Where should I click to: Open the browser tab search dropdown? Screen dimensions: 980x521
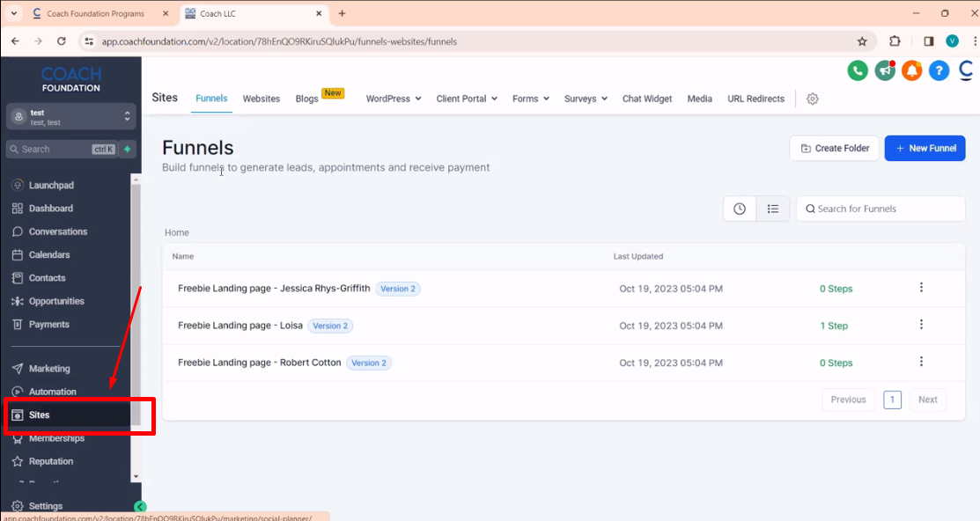pyautogui.click(x=14, y=13)
